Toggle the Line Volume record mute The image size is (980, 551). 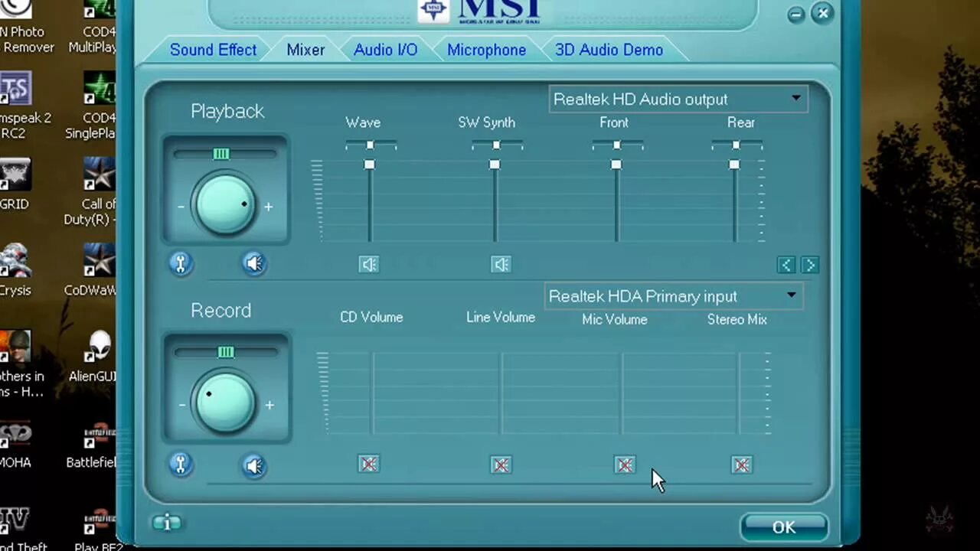501,465
